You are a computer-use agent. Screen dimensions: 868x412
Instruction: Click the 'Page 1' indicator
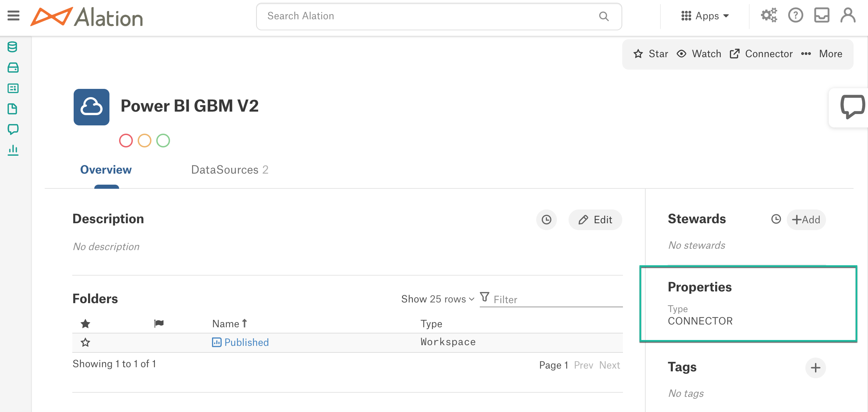point(553,365)
